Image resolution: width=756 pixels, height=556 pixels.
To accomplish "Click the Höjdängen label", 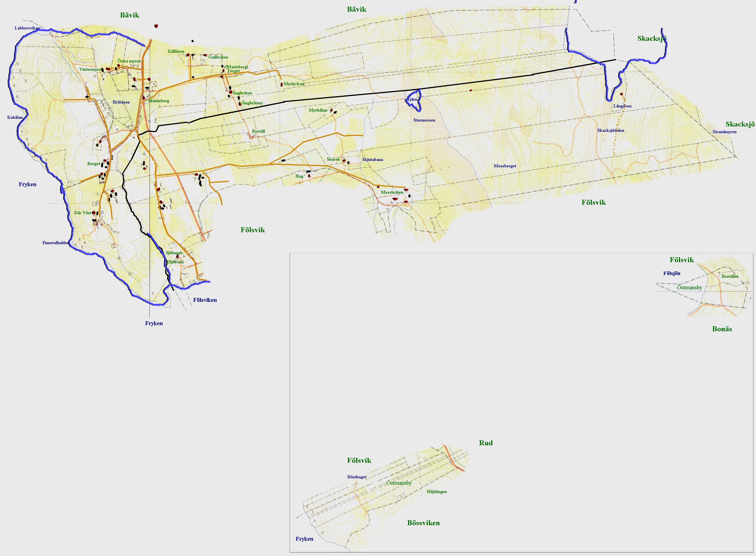I will coord(437,492).
